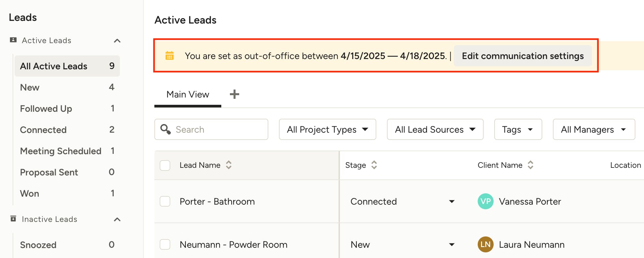This screenshot has height=258, width=644.
Task: Open the Porter - Bathroom lead
Action: point(217,202)
